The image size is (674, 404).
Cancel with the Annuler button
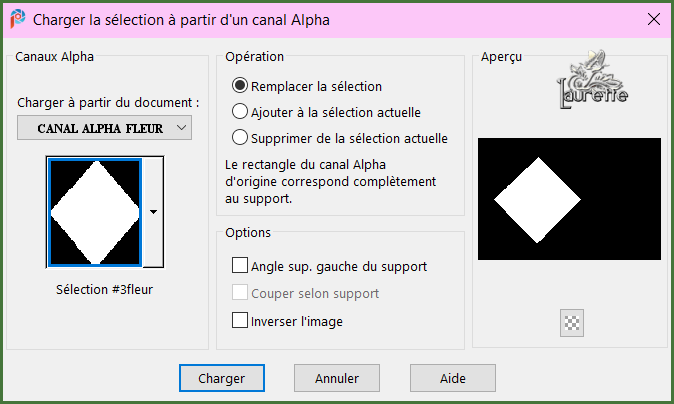[x=336, y=378]
